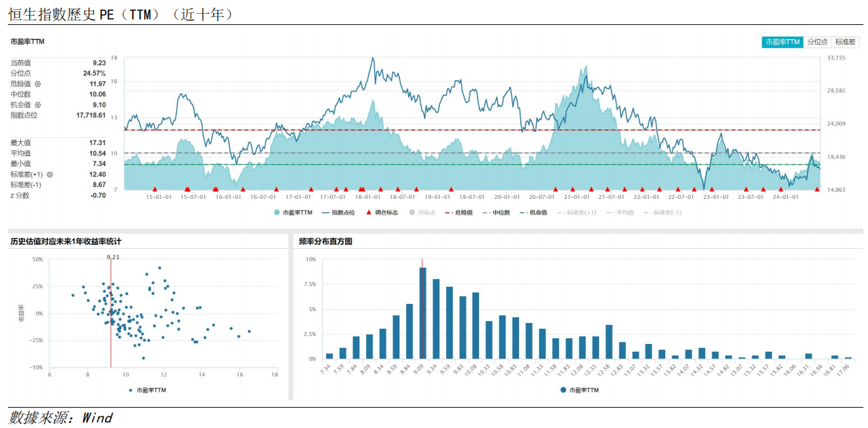
Task: Select the histogram bar labeled 16.31
Action: [x=808, y=356]
